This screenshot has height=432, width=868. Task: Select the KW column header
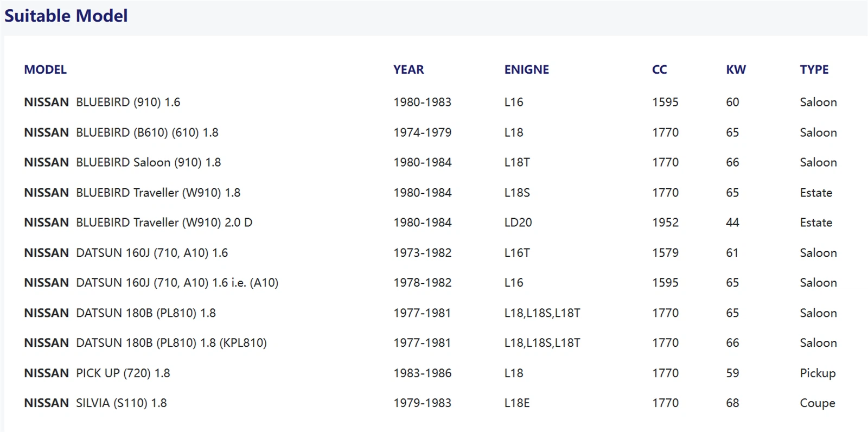[x=736, y=69]
